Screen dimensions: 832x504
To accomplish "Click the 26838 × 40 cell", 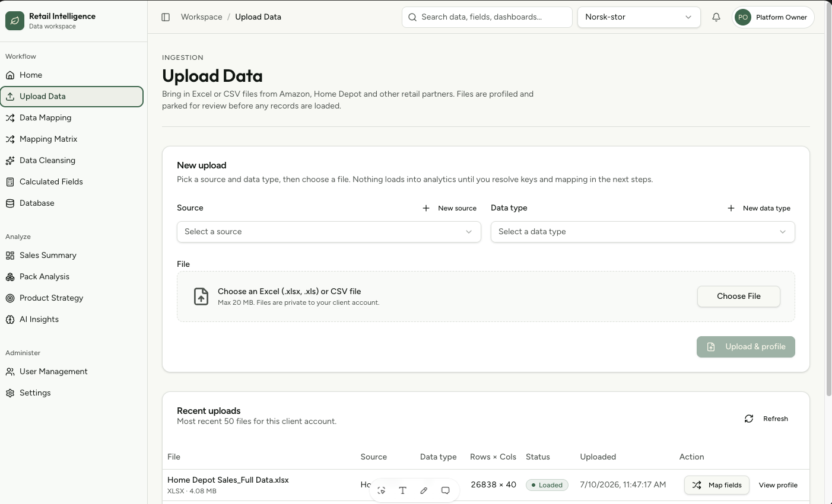I will [493, 485].
